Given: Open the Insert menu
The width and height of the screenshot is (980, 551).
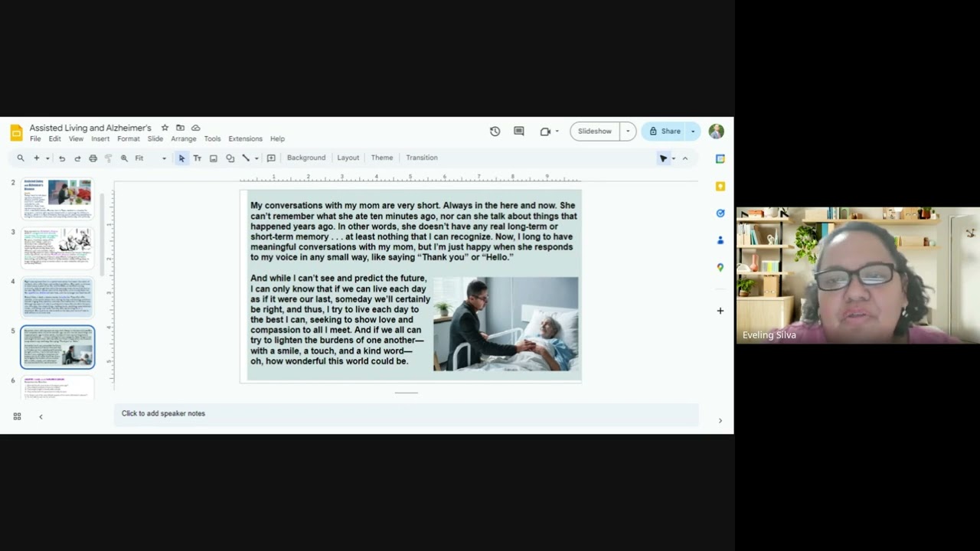Looking at the screenshot, I should (100, 139).
